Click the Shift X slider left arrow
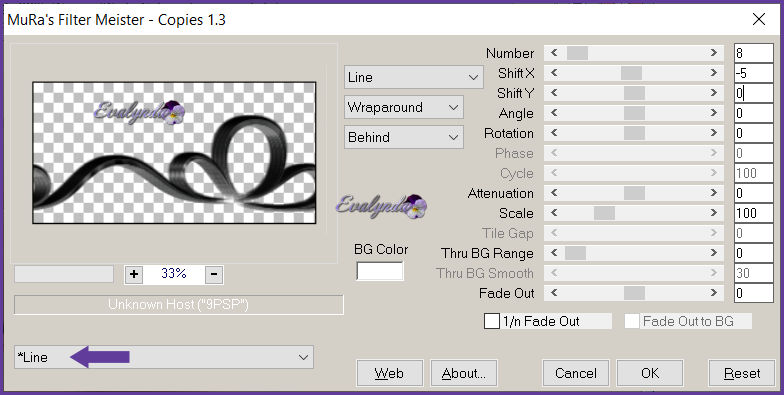 [x=554, y=73]
